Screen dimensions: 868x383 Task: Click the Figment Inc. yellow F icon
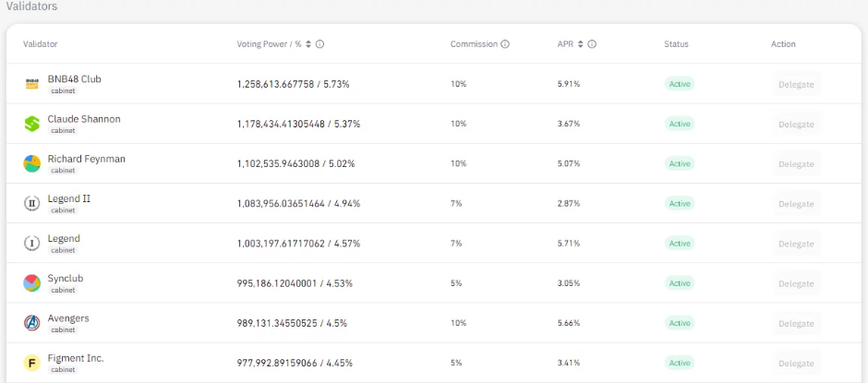pyautogui.click(x=32, y=363)
